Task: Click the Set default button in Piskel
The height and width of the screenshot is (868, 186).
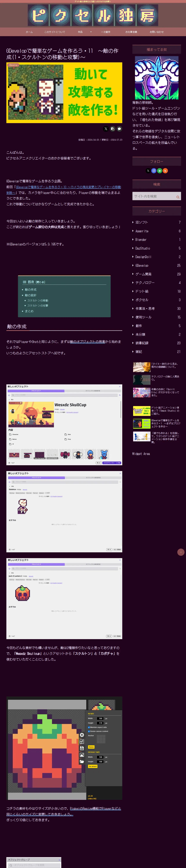Action: click(93, 766)
